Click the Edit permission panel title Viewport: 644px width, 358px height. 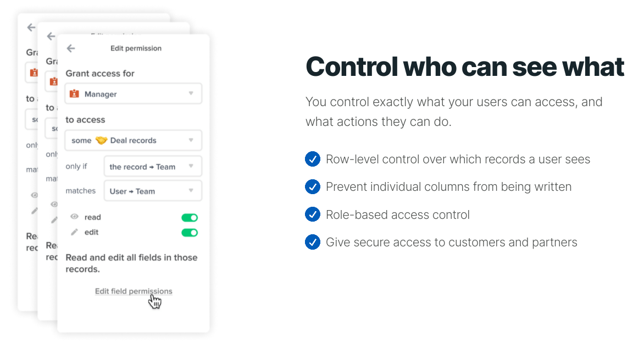pyautogui.click(x=136, y=48)
